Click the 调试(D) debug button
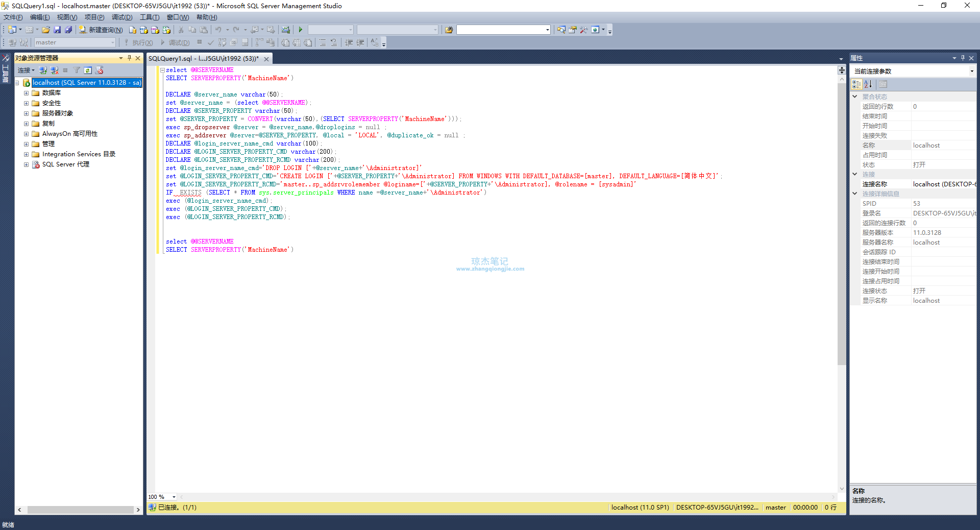The height and width of the screenshot is (530, 980). [x=175, y=43]
